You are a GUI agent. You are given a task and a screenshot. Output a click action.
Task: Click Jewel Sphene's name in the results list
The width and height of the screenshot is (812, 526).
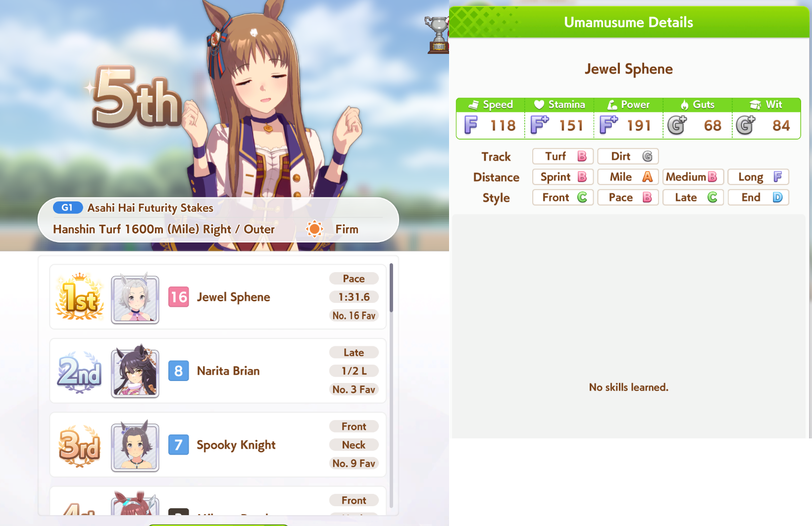coord(234,297)
